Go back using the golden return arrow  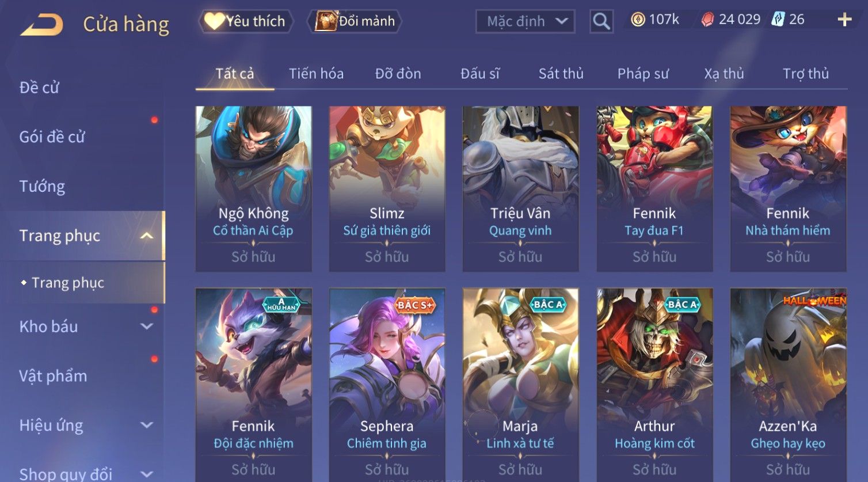(41, 25)
